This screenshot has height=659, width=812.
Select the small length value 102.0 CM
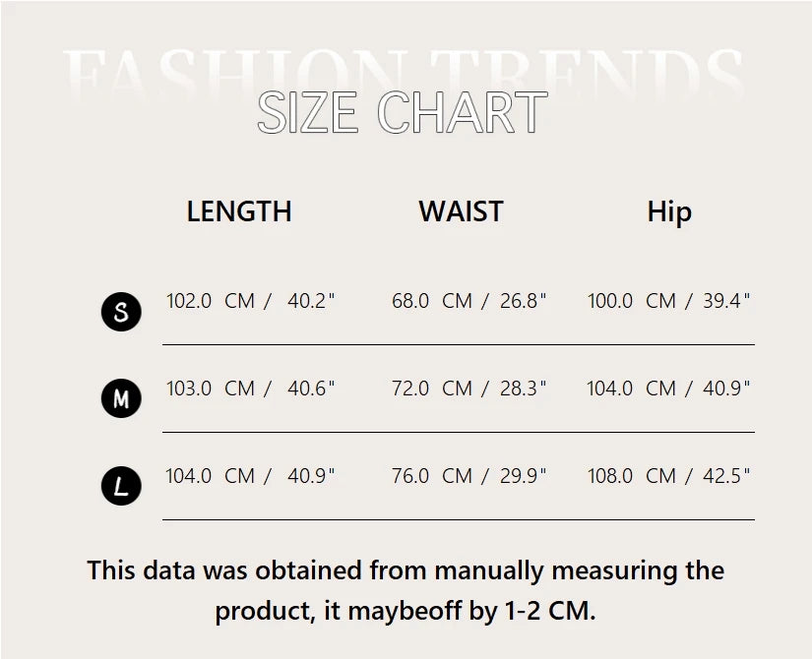point(211,301)
